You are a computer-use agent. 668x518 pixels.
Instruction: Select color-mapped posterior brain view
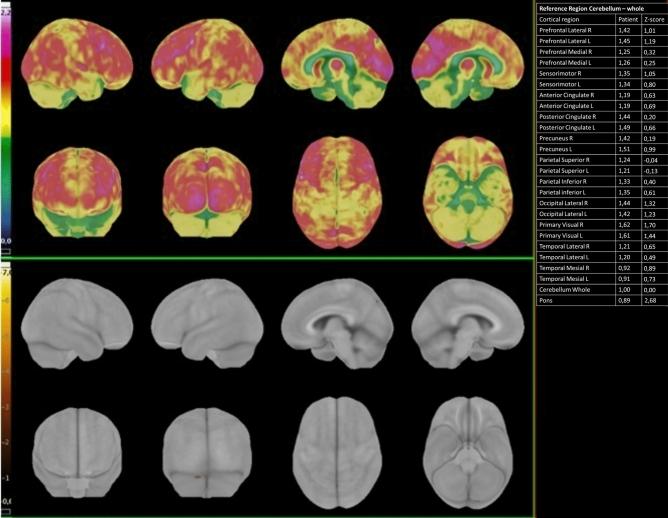[207, 192]
